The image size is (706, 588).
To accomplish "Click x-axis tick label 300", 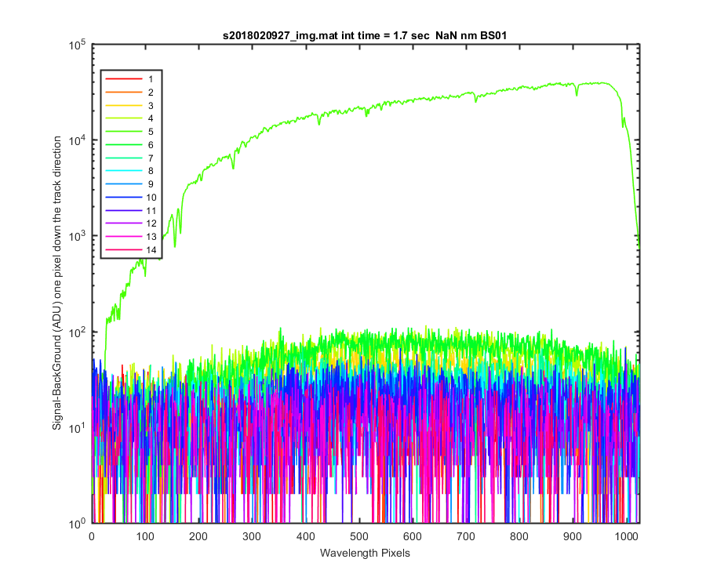I will pos(252,536).
